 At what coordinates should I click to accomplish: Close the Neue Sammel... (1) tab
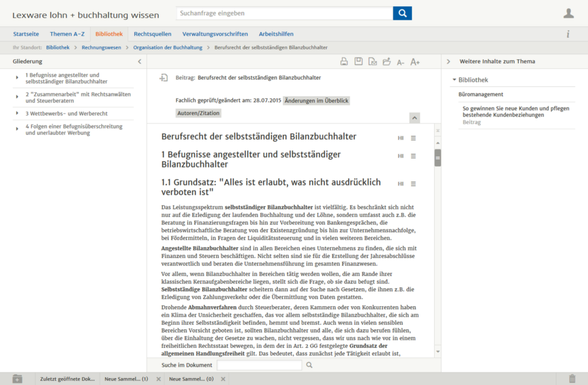[158, 379]
